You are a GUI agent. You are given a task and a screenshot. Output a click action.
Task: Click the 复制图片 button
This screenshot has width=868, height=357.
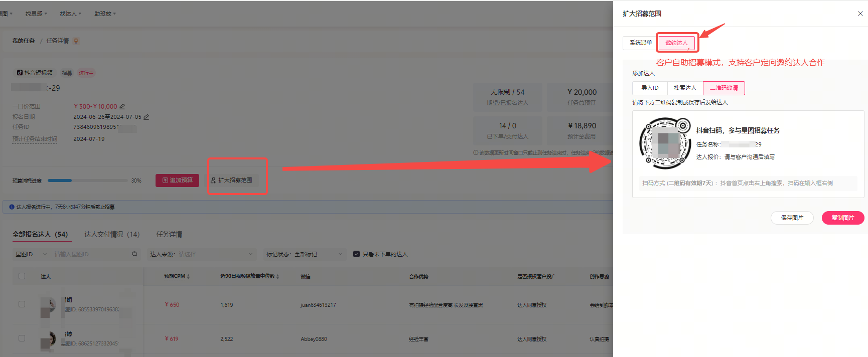coord(843,218)
